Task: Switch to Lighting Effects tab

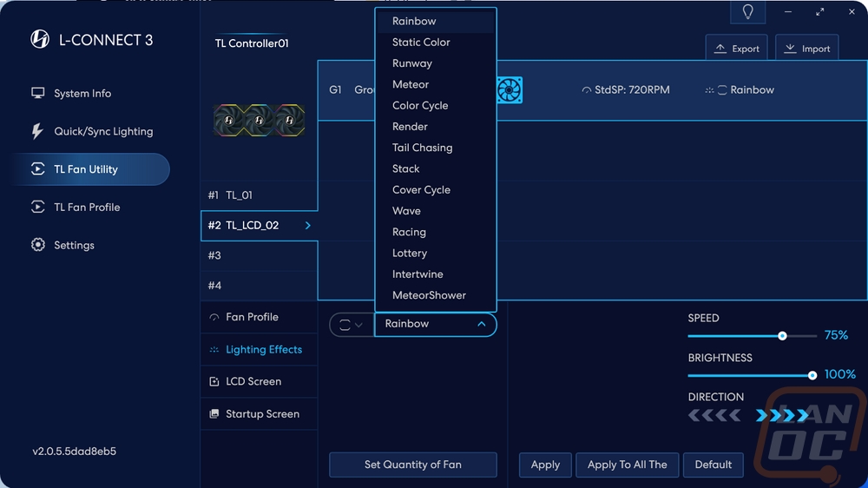Action: coord(259,350)
